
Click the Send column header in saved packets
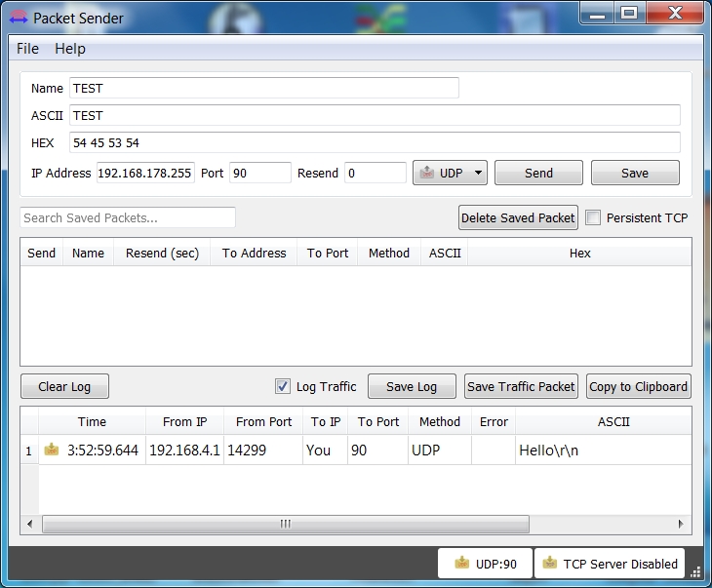[x=41, y=253]
